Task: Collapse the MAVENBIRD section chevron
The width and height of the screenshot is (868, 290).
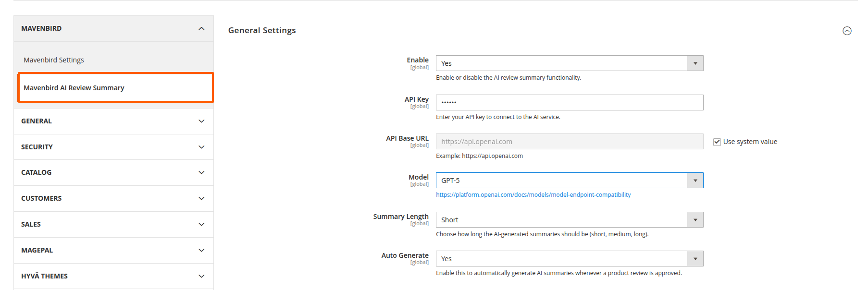Action: (x=201, y=28)
